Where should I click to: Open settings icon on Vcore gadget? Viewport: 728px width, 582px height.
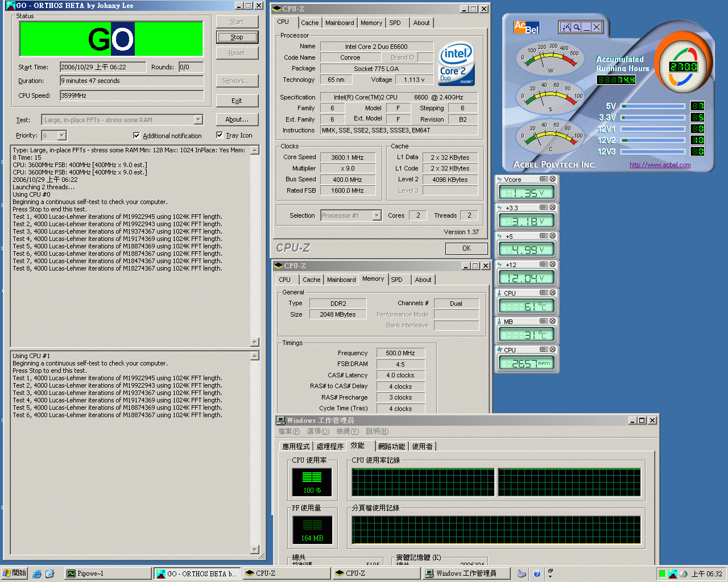coord(544,179)
